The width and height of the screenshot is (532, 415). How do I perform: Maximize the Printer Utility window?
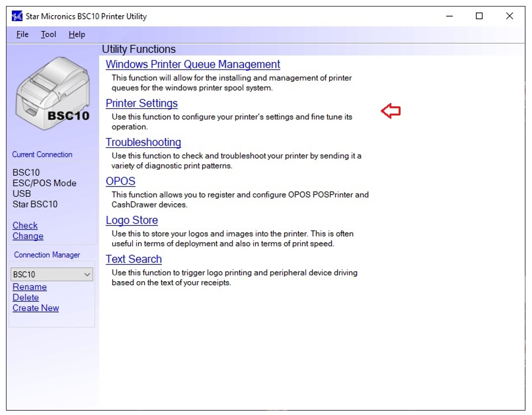[479, 16]
